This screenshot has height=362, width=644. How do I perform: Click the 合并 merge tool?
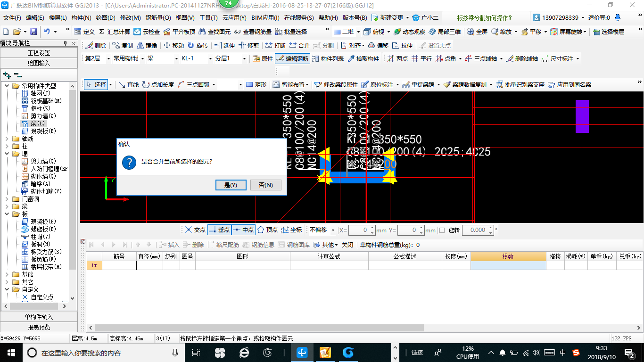299,46
